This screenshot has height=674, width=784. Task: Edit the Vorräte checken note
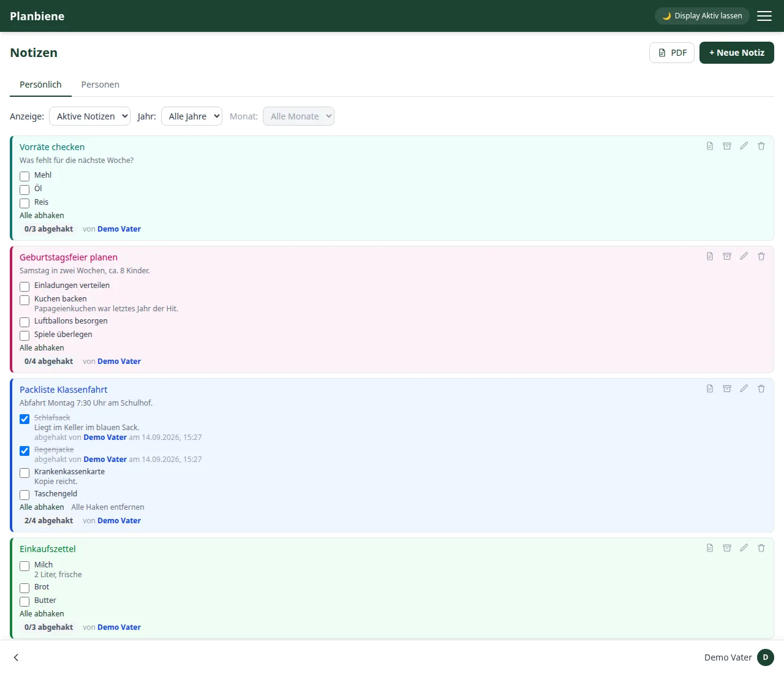point(744,146)
